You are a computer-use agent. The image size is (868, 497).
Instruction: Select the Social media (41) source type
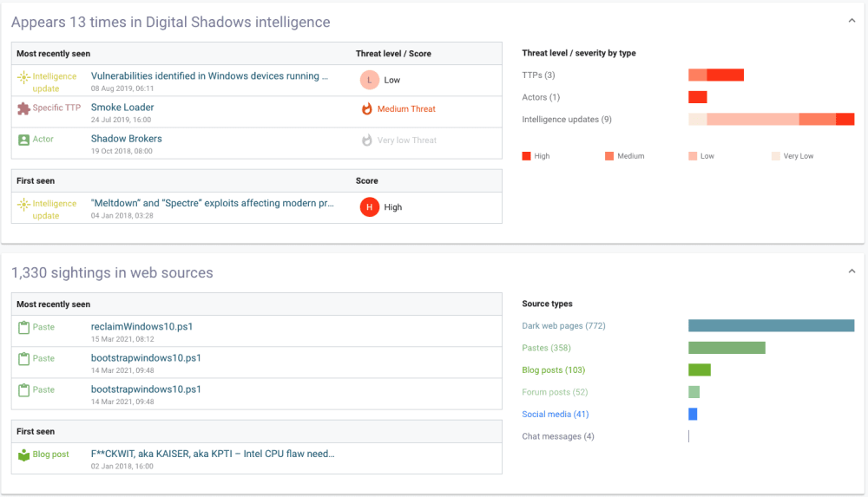tap(556, 414)
